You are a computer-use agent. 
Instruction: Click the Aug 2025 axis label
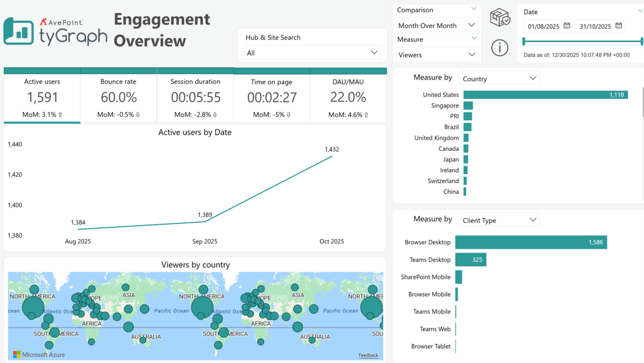click(78, 241)
